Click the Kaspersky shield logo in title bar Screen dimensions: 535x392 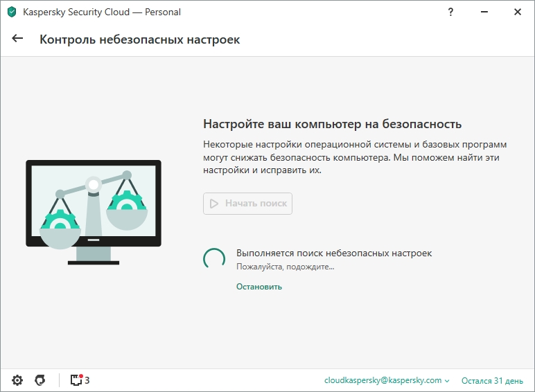pyautogui.click(x=12, y=12)
